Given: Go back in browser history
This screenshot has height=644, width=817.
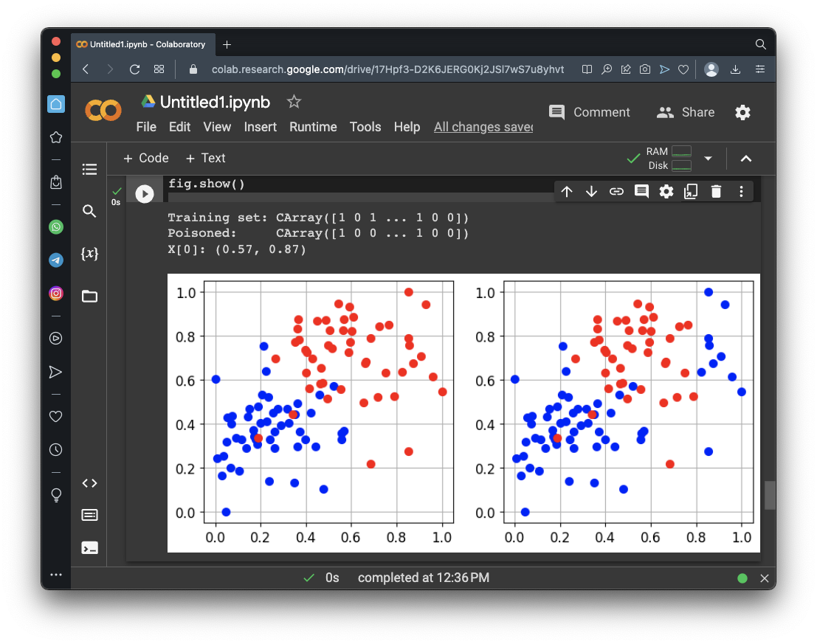Looking at the screenshot, I should pyautogui.click(x=86, y=69).
